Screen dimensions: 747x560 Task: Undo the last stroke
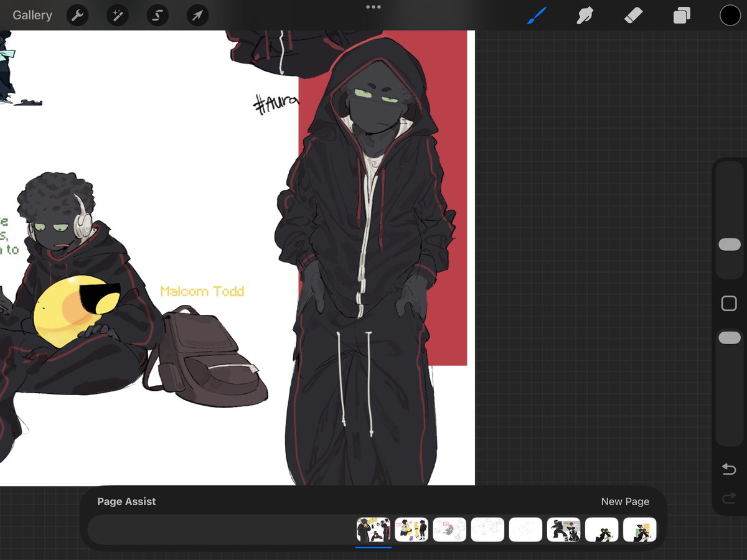729,469
